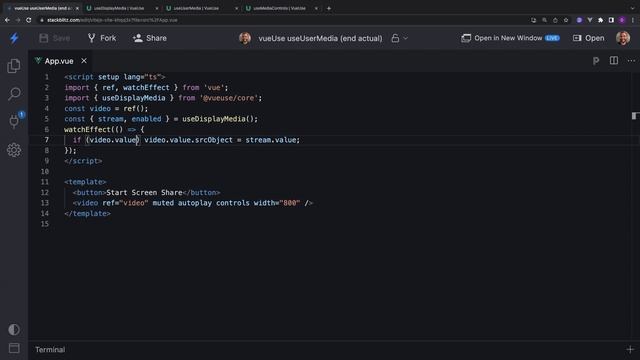This screenshot has height=360, width=640.
Task: Split the editor view
Action: (613, 61)
